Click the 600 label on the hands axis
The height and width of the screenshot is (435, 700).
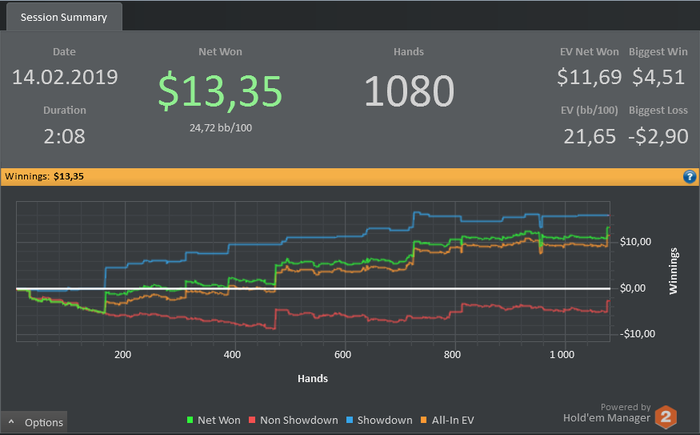click(x=343, y=355)
